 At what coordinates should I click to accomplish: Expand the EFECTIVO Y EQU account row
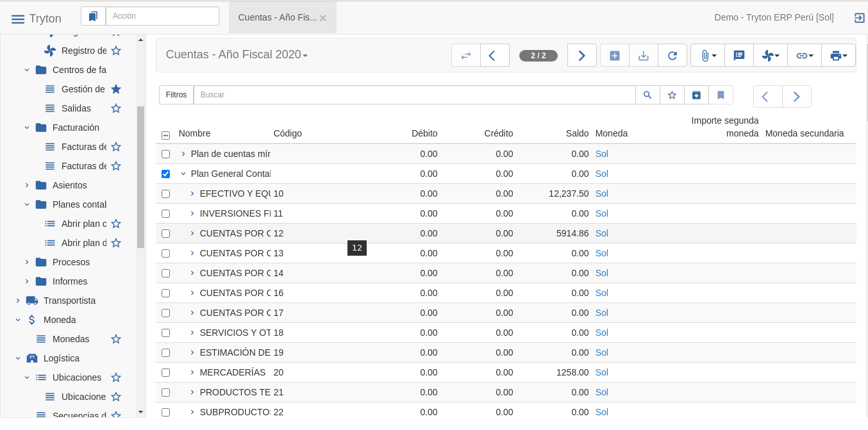tap(192, 194)
